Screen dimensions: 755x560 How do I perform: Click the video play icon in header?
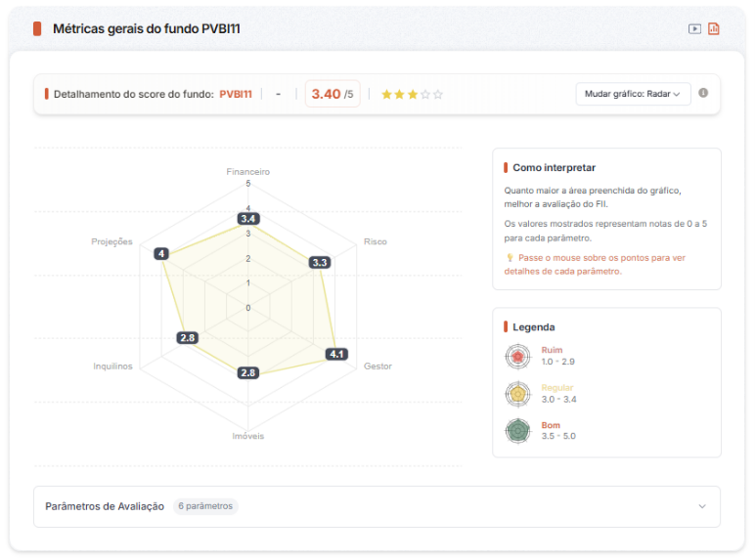694,28
